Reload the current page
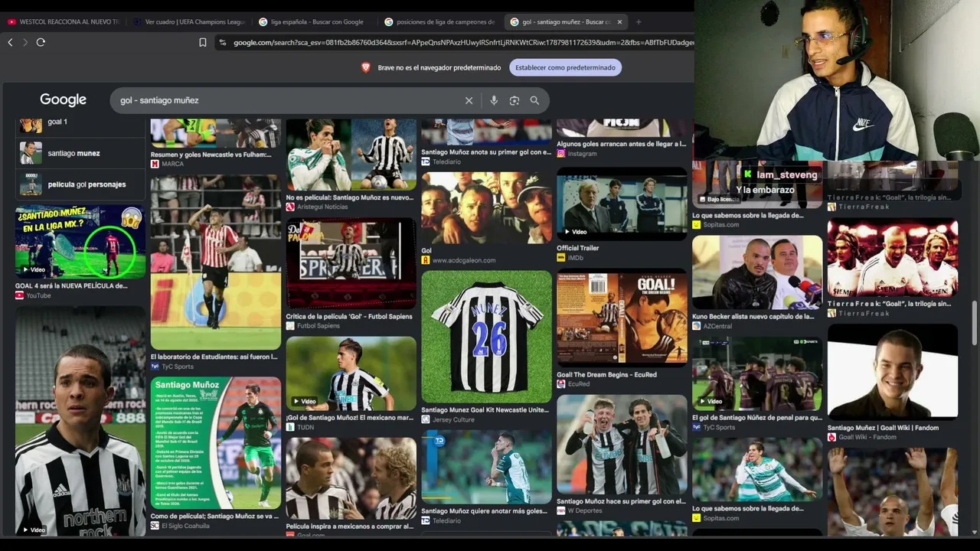This screenshot has height=551, width=980. 41,42
